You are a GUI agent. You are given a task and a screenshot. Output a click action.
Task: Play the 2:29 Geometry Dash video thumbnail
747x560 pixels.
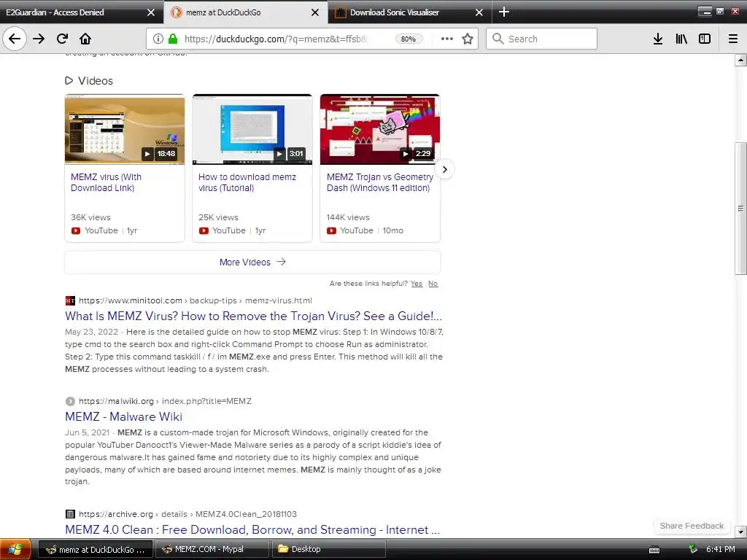(x=380, y=130)
